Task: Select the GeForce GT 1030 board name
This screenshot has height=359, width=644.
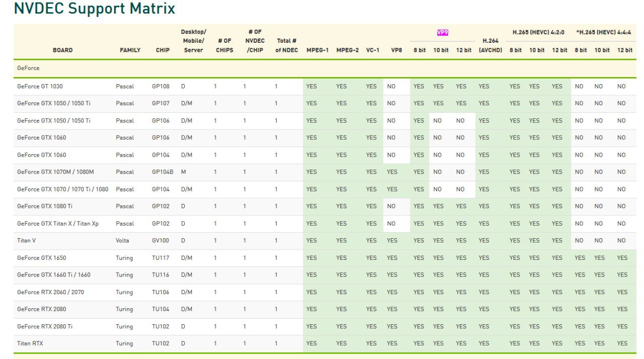Action: point(40,86)
